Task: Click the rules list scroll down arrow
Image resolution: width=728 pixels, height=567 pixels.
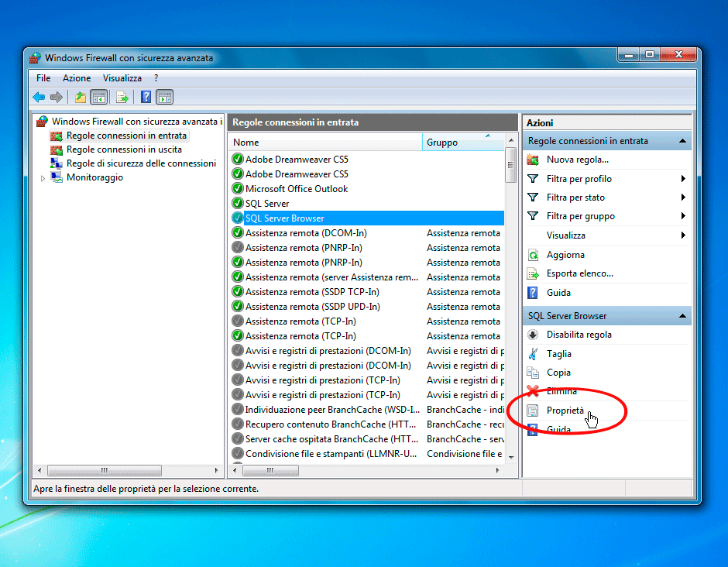Action: pos(510,458)
